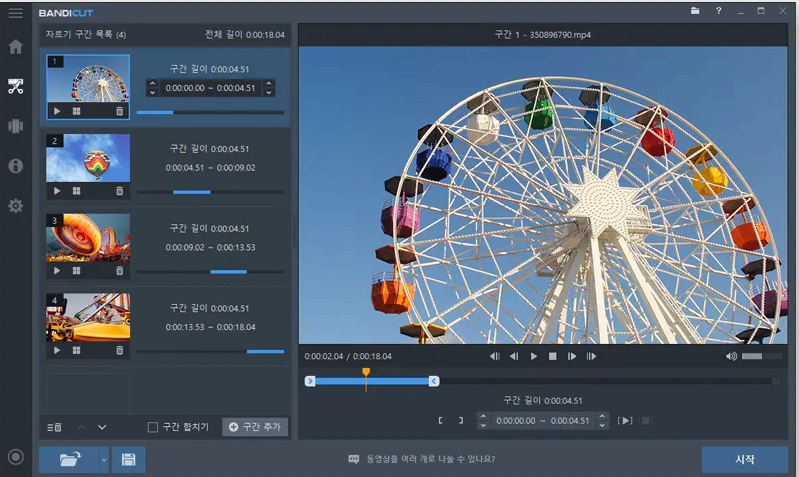This screenshot has height=477, width=799.
Task: Click the end time stepper of segment 1
Action: [269, 88]
